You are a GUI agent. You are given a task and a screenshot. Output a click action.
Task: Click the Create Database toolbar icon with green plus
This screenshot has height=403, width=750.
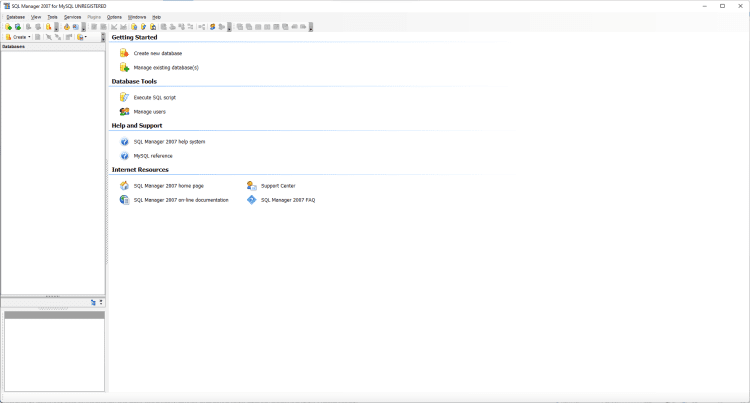(9, 27)
